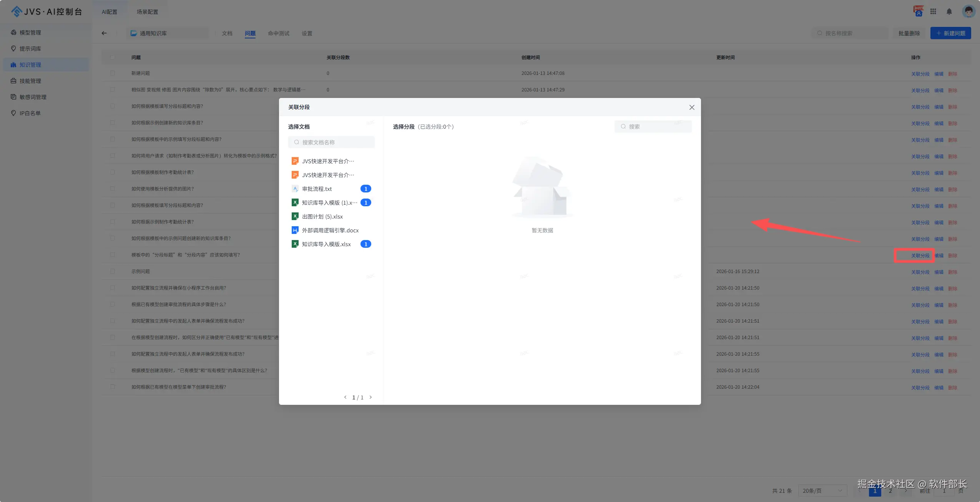Open the apps grid icon
This screenshot has width=980, height=502.
click(x=933, y=12)
